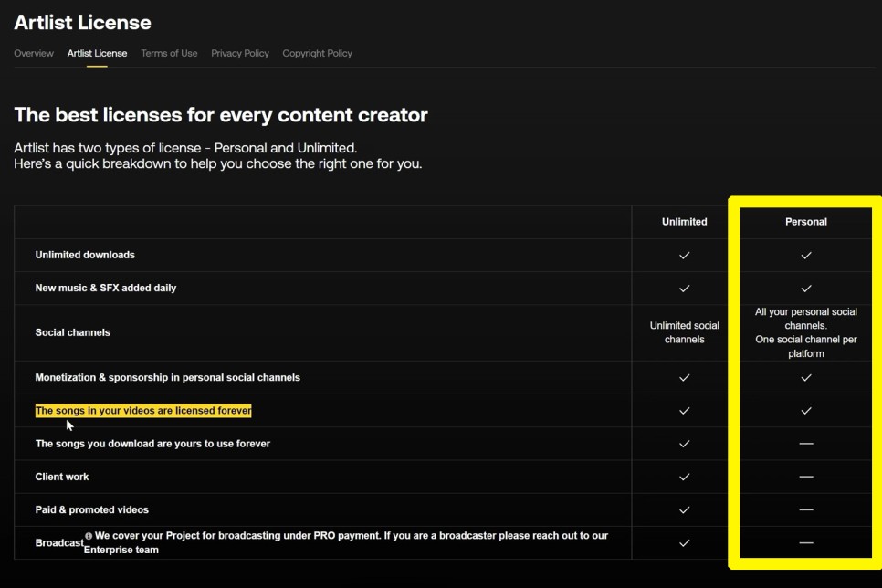882x588 pixels.
Task: Click 'Unlimited social channels' cell
Action: coord(684,332)
